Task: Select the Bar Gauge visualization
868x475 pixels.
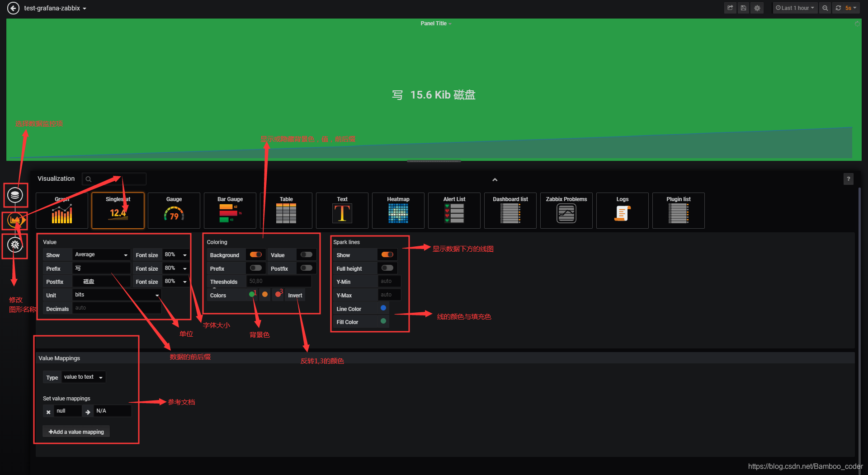Action: pos(230,211)
